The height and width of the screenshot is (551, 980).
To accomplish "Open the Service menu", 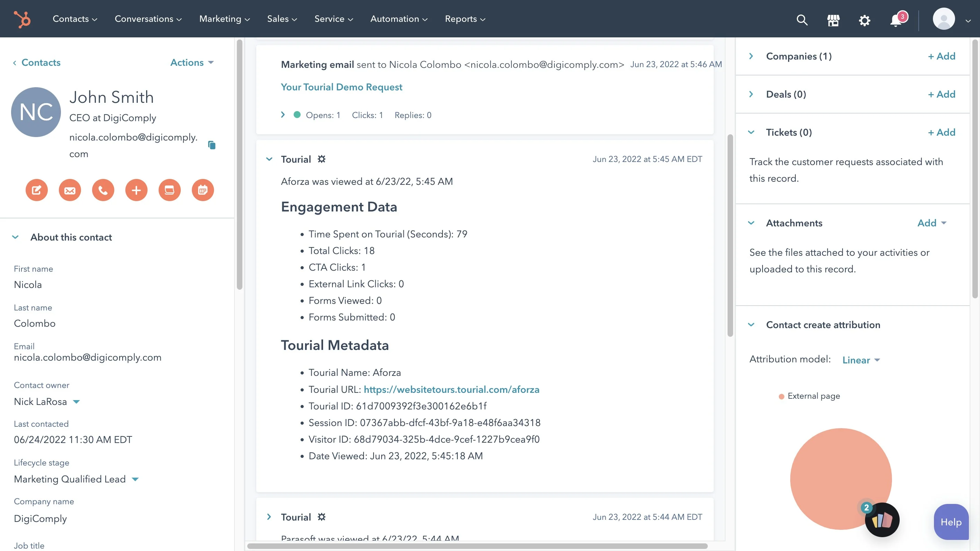I will 333,19.
